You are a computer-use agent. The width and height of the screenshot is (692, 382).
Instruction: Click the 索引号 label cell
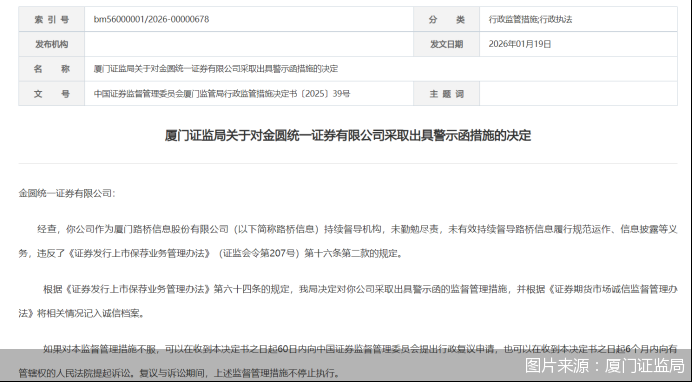point(52,19)
